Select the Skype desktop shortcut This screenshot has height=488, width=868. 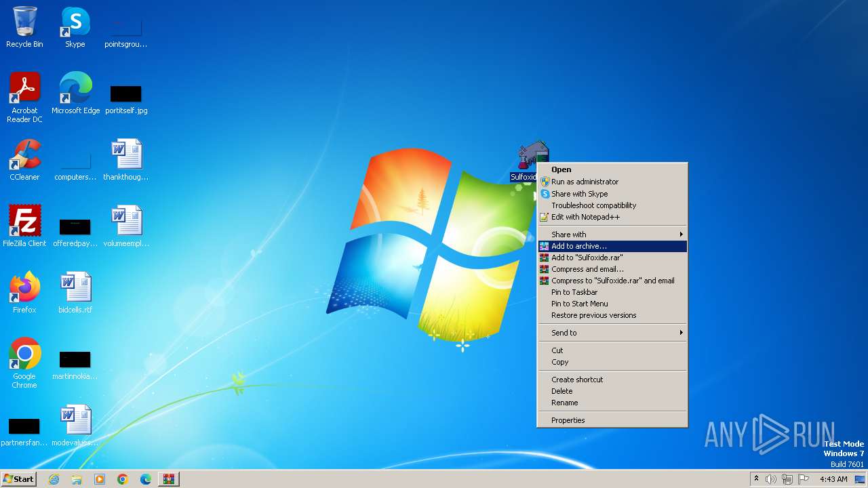(x=75, y=27)
